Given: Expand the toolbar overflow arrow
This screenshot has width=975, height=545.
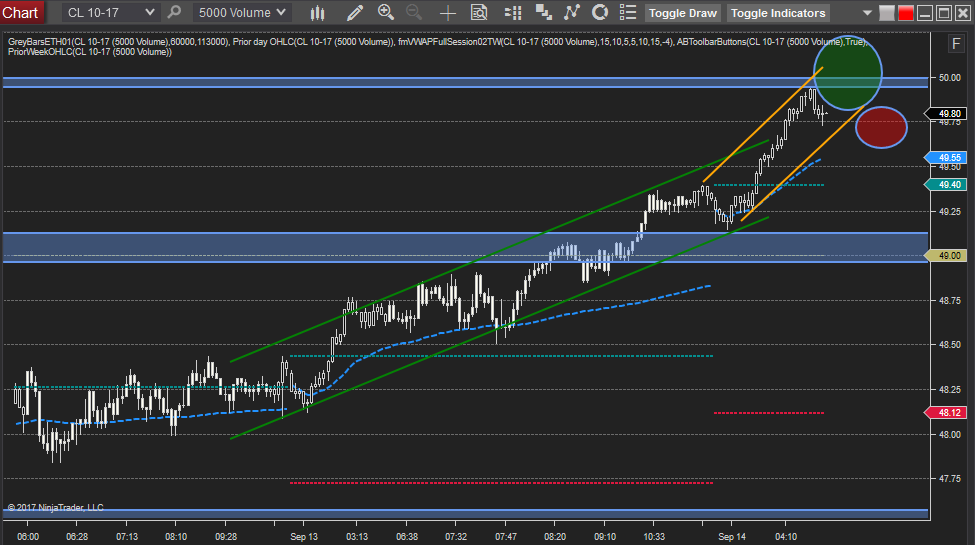Looking at the screenshot, I should tap(867, 13).
